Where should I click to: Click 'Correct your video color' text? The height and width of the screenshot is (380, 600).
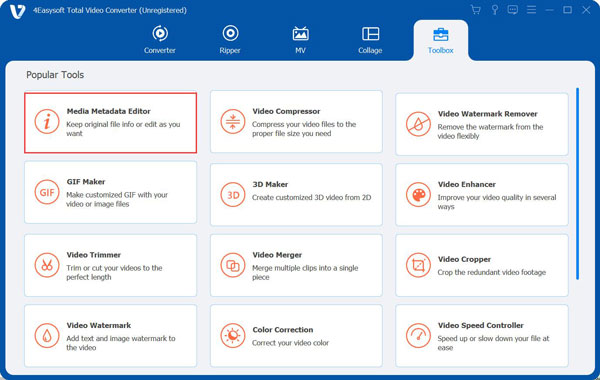[x=290, y=343]
